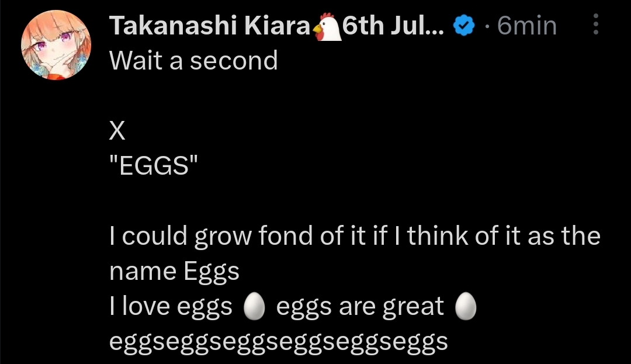Image resolution: width=631 pixels, height=364 pixels.
Task: Open the three-dot more options menu
Action: coord(595,25)
